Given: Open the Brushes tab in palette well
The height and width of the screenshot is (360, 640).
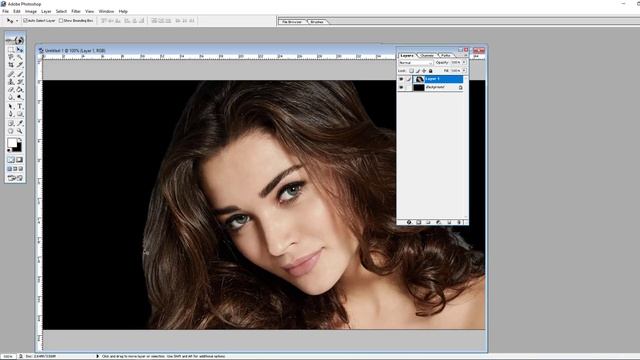Looking at the screenshot, I should click(317, 22).
